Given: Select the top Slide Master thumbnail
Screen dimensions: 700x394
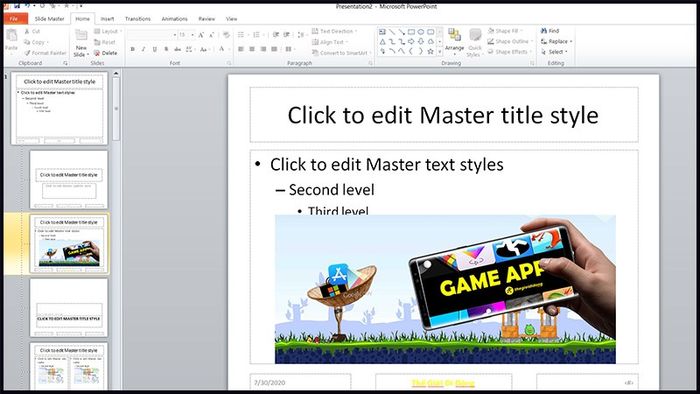Looking at the screenshot, I should coord(60,108).
